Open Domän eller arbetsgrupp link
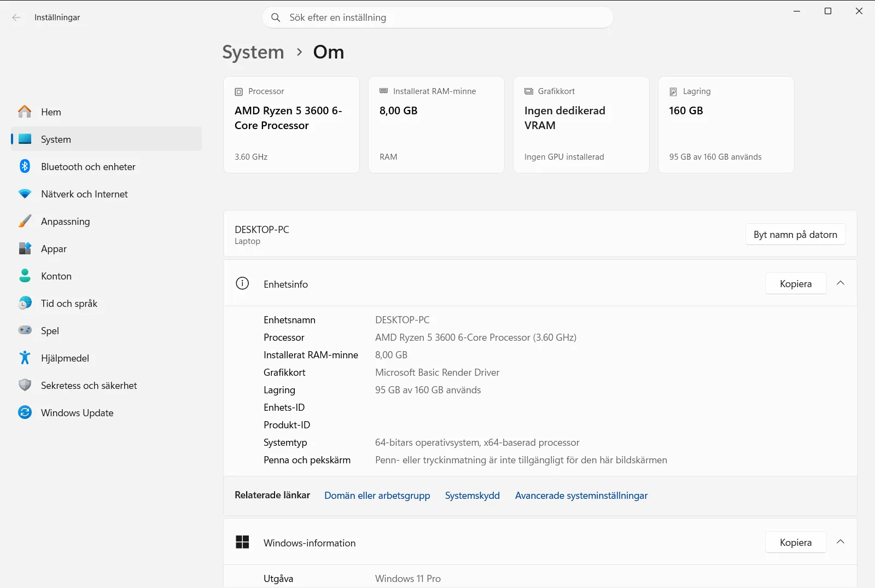This screenshot has width=875, height=588. coord(377,495)
